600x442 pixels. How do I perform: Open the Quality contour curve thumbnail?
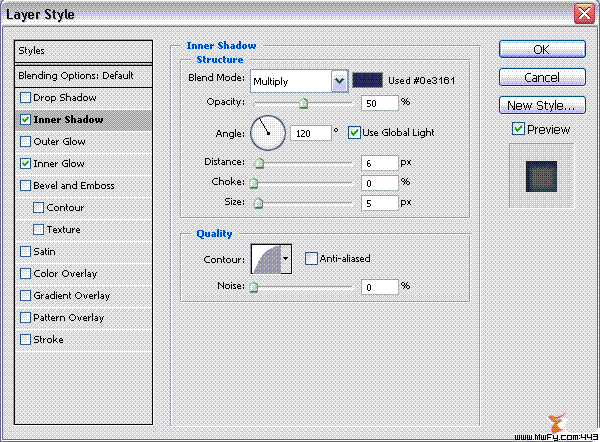tap(266, 259)
